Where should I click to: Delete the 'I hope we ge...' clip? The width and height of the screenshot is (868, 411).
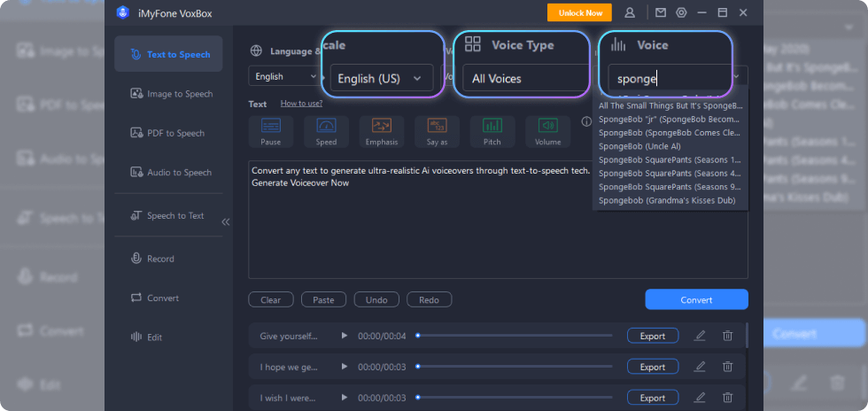(x=728, y=367)
